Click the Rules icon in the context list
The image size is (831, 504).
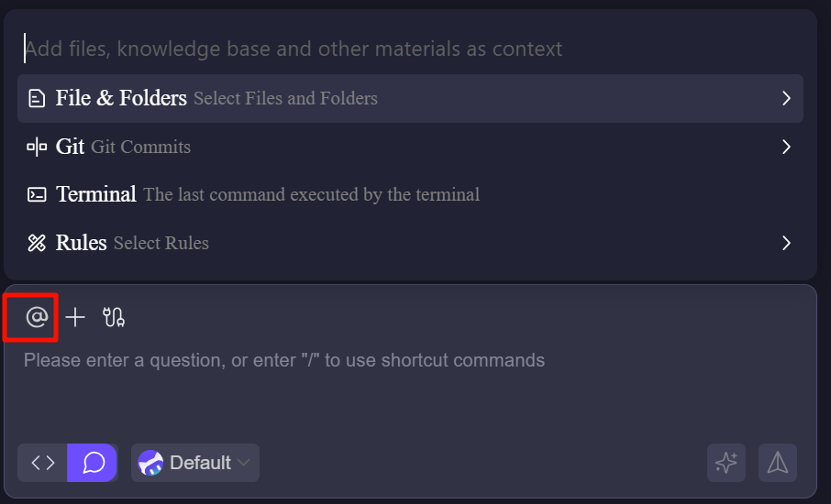[37, 243]
